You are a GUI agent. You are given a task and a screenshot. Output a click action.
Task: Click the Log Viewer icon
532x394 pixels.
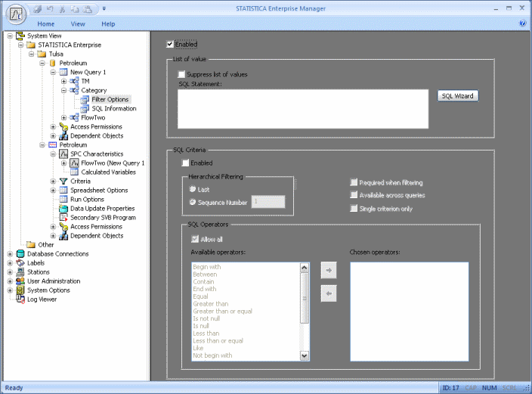click(x=20, y=299)
